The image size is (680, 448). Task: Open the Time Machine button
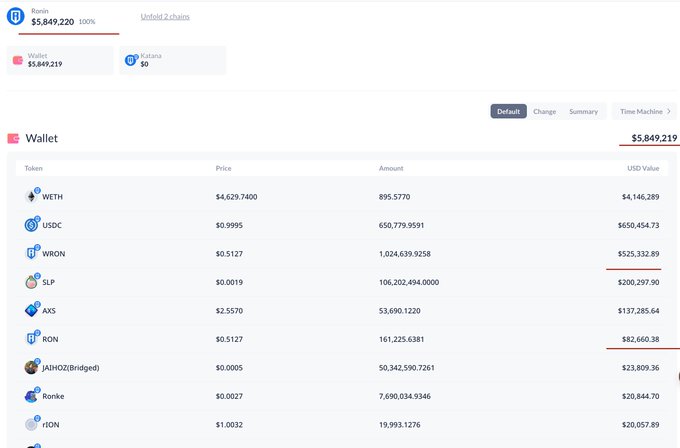pyautogui.click(x=644, y=111)
